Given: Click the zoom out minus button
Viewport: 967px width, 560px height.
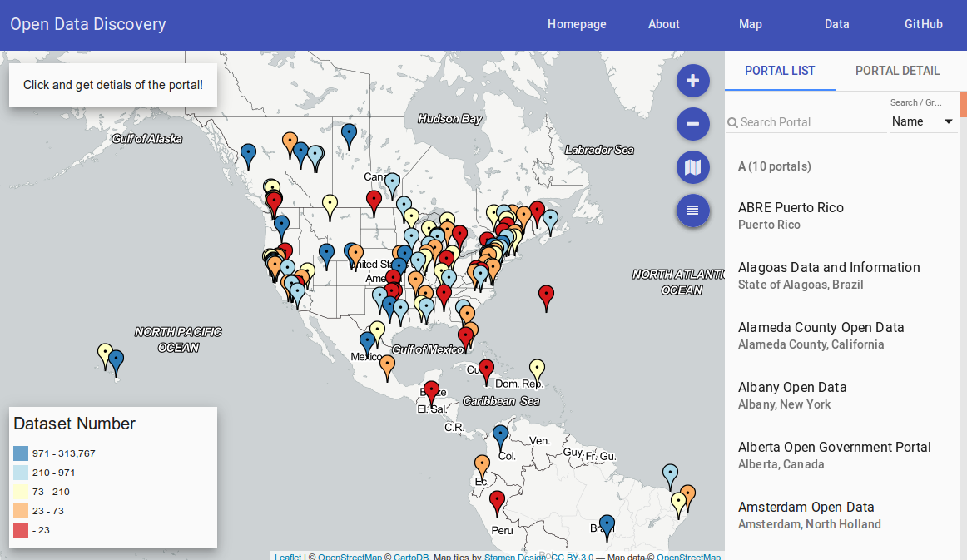Looking at the screenshot, I should tap(692, 124).
